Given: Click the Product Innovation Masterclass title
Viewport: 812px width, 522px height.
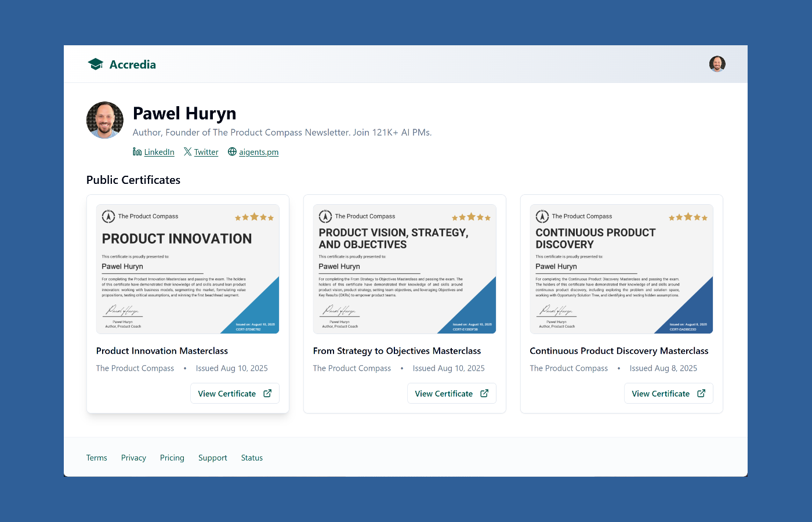Looking at the screenshot, I should point(162,351).
